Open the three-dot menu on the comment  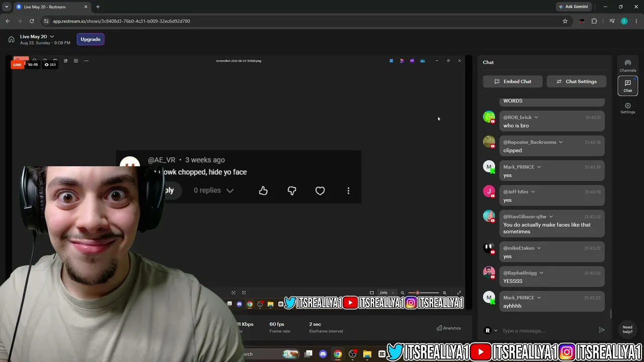(x=348, y=191)
